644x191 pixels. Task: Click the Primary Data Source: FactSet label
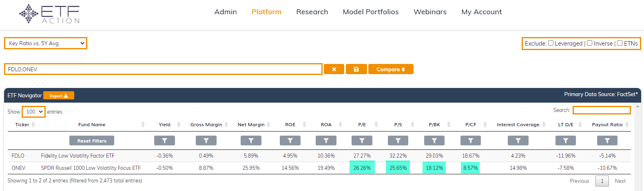coord(601,94)
